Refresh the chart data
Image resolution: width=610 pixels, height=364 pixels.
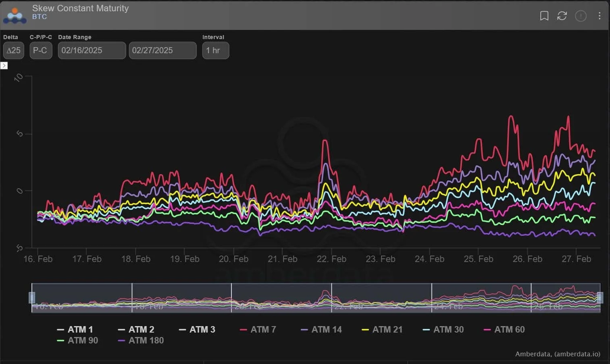[x=562, y=16]
